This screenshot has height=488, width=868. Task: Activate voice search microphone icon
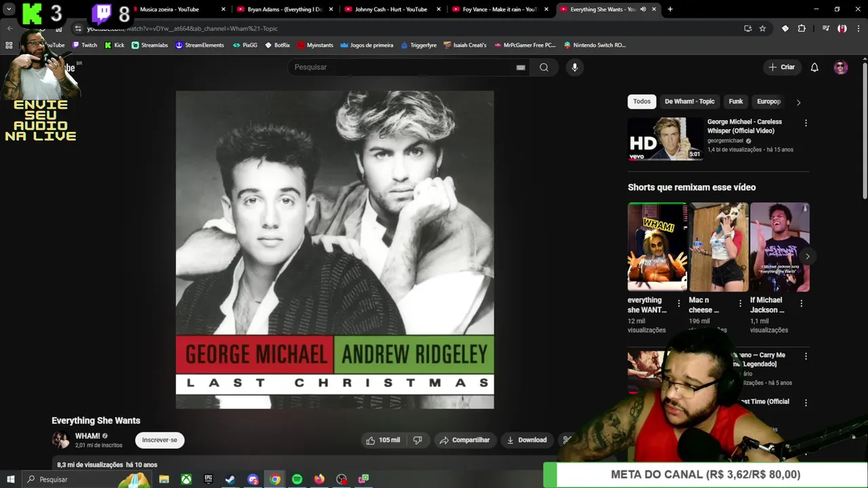click(x=574, y=67)
